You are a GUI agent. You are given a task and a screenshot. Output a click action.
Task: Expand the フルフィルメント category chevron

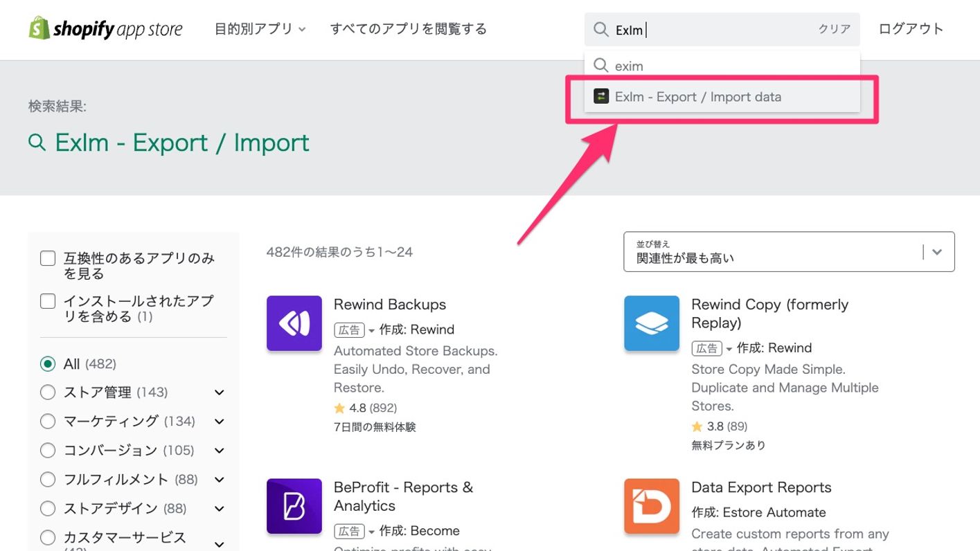click(219, 480)
